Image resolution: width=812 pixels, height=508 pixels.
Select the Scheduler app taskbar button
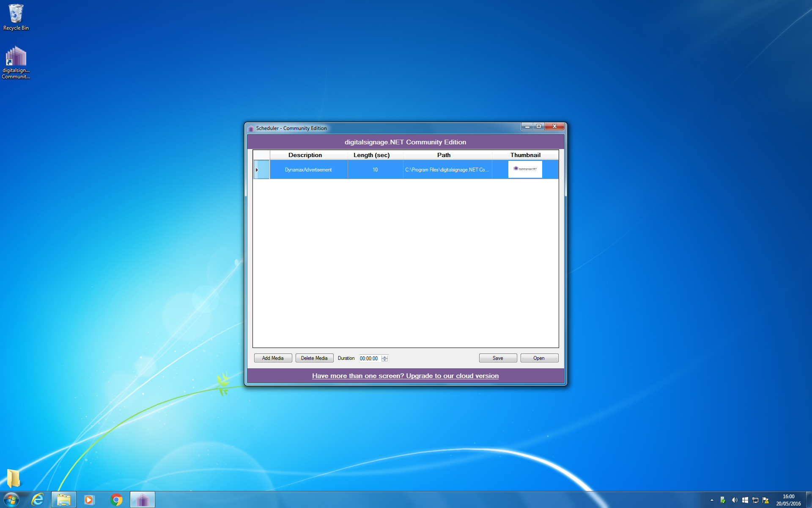click(x=143, y=500)
